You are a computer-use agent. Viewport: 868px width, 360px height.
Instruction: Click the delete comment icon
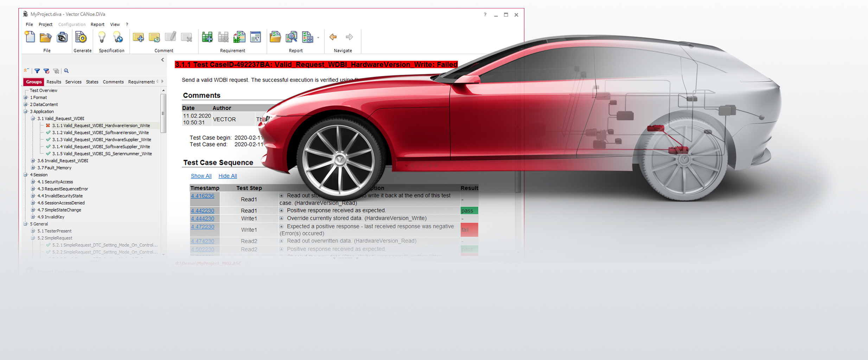[x=187, y=37]
